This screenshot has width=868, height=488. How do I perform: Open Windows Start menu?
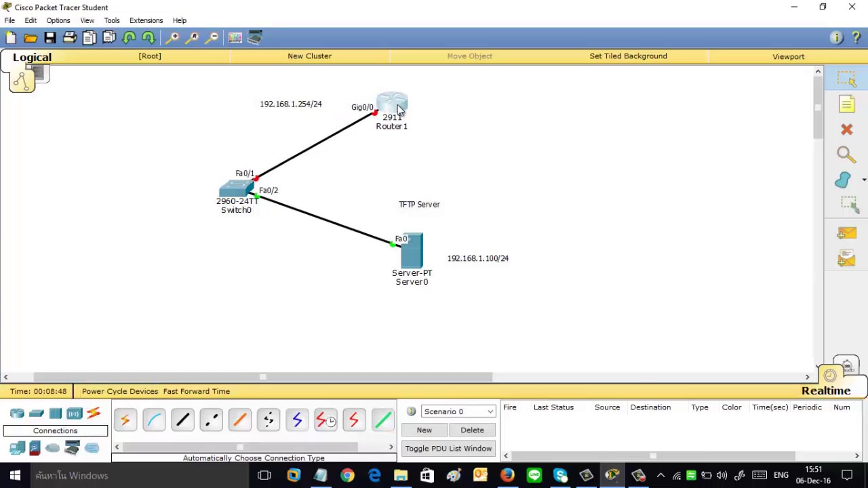pos(15,475)
